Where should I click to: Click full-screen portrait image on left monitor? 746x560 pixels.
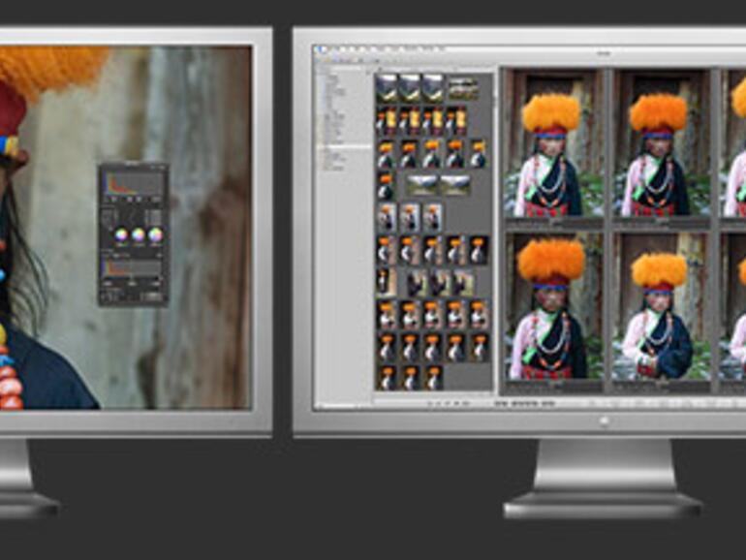tap(125, 228)
